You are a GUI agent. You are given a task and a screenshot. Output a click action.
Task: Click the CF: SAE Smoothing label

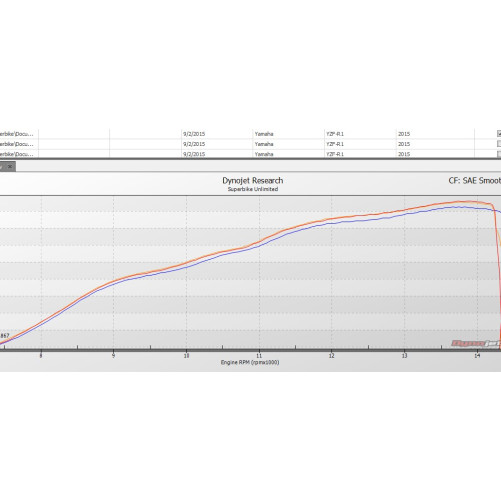pyautogui.click(x=475, y=181)
